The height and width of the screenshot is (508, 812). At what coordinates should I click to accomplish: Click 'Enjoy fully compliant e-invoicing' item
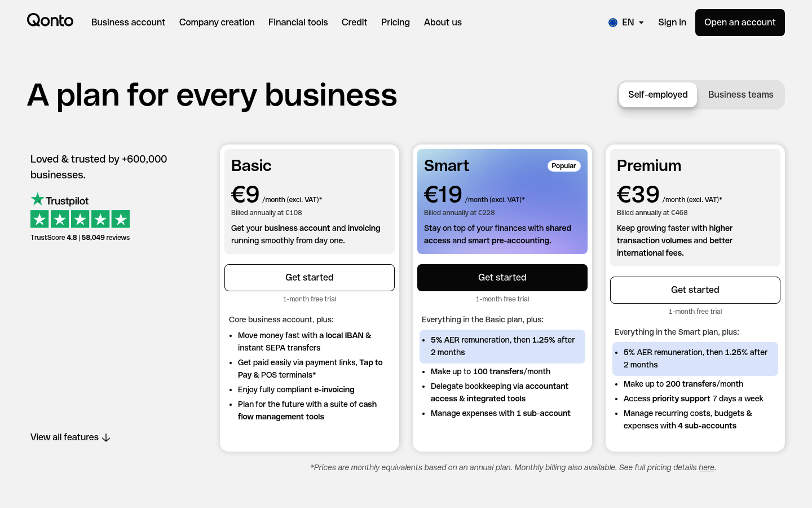point(296,389)
